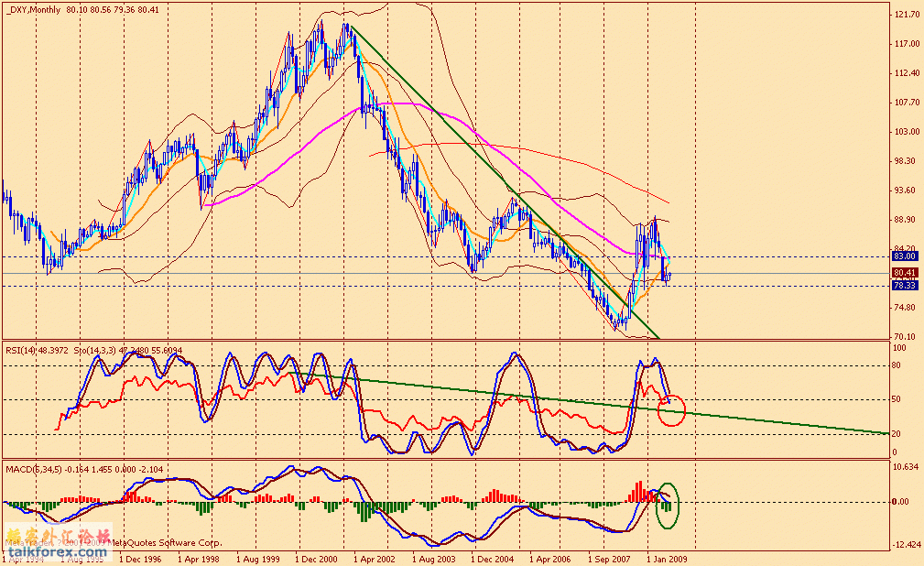This screenshot has width=924, height=566.
Task: Click the 1 Apr 2002 date label
Action: (x=375, y=559)
